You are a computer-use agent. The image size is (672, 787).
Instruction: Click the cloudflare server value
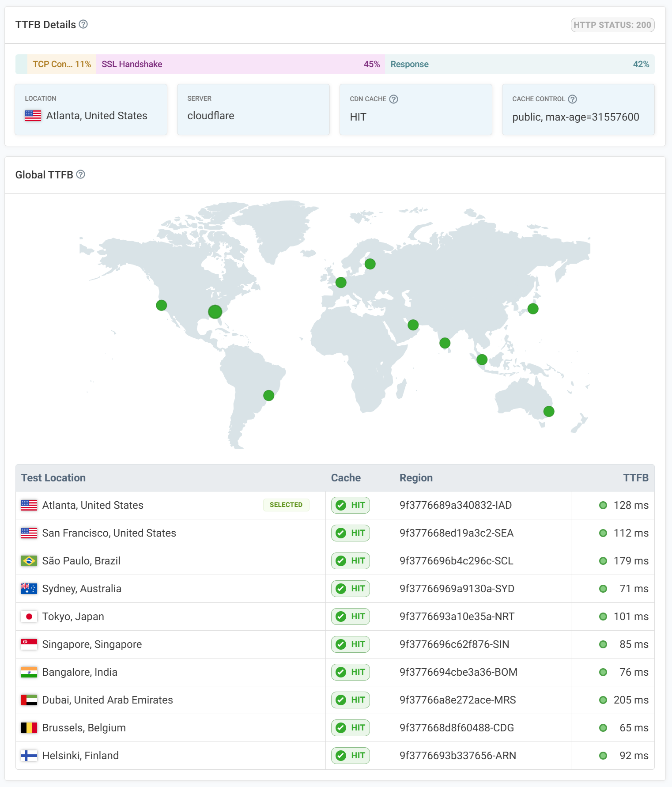(211, 116)
